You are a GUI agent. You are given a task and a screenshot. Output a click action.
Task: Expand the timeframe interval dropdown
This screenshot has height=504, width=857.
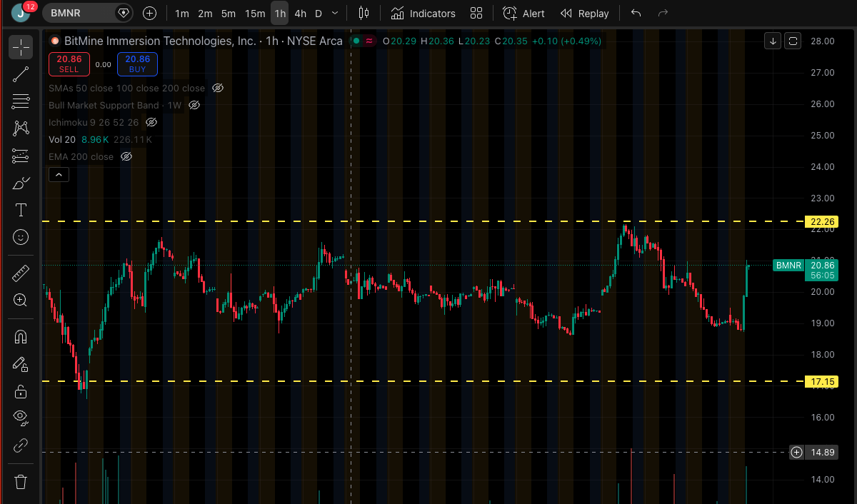click(x=335, y=14)
